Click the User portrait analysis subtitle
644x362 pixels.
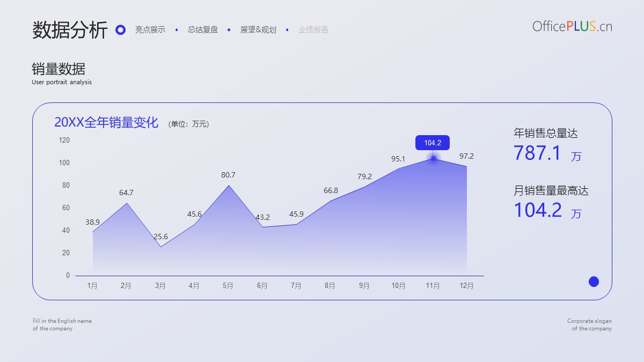pyautogui.click(x=62, y=83)
